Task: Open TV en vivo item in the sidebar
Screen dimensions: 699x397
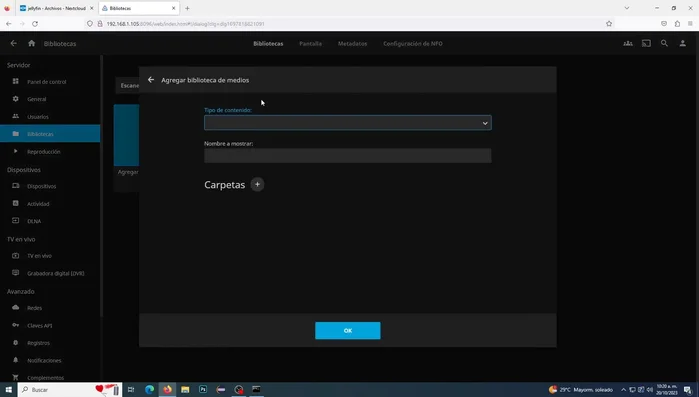Action: (x=50, y=256)
